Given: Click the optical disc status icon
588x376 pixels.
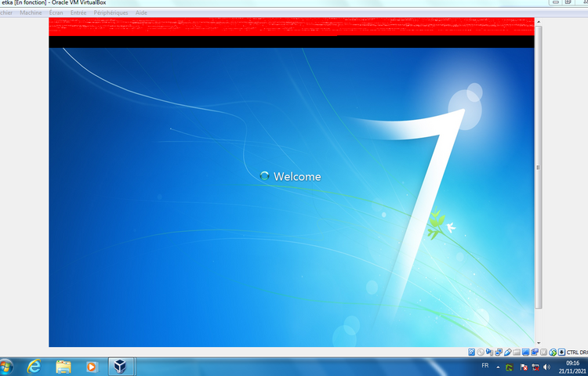Looking at the screenshot, I should pyautogui.click(x=481, y=352).
